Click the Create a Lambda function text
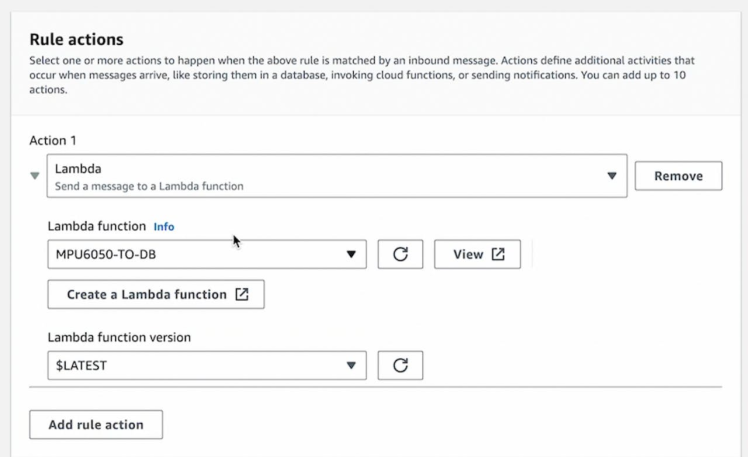Image resolution: width=748 pixels, height=457 pixels. pos(146,295)
